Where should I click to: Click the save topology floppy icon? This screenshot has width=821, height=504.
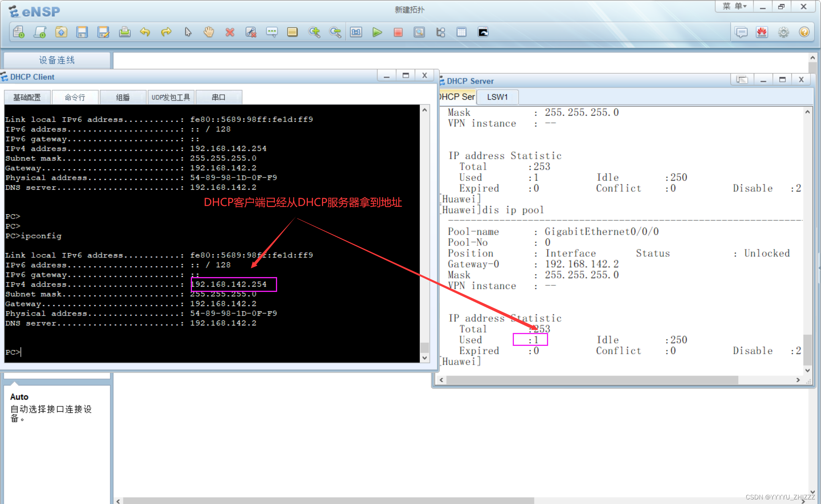(82, 32)
